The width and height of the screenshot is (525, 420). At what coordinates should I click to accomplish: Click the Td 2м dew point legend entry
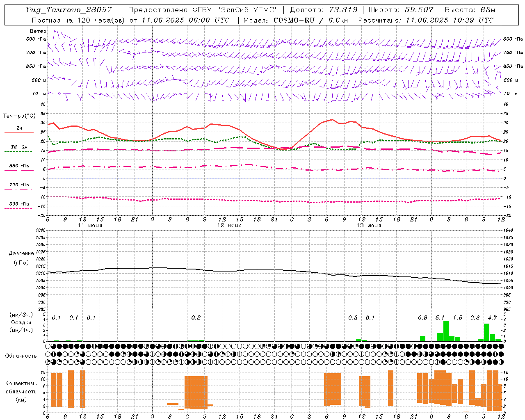click(x=19, y=147)
